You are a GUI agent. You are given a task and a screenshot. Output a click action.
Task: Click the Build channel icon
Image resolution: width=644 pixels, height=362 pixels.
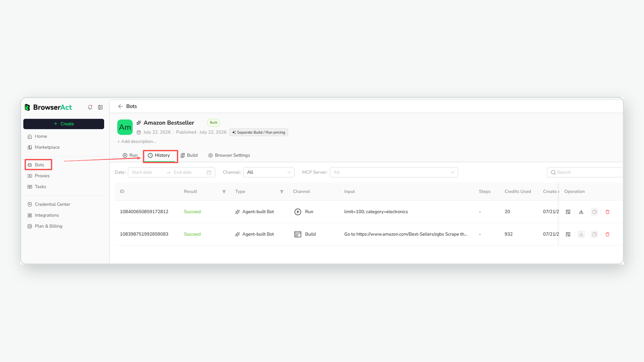pyautogui.click(x=298, y=234)
